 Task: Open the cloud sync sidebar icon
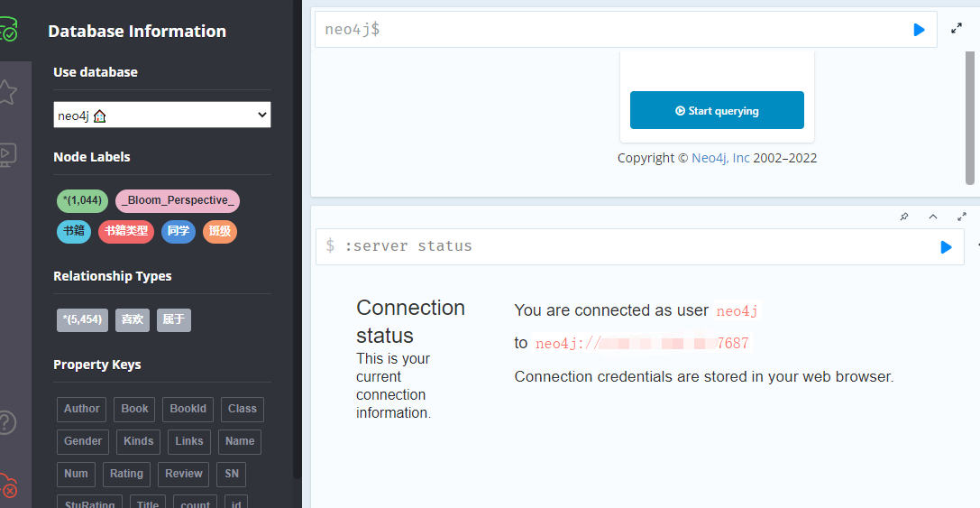(x=7, y=485)
